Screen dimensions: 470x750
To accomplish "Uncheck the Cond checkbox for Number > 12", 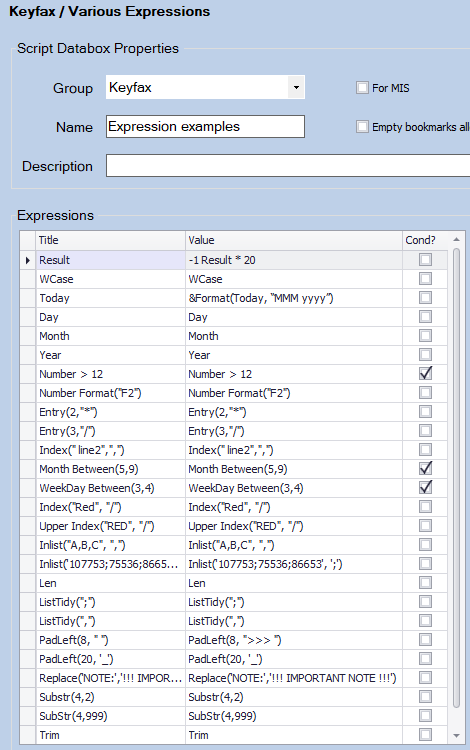I will [425, 374].
